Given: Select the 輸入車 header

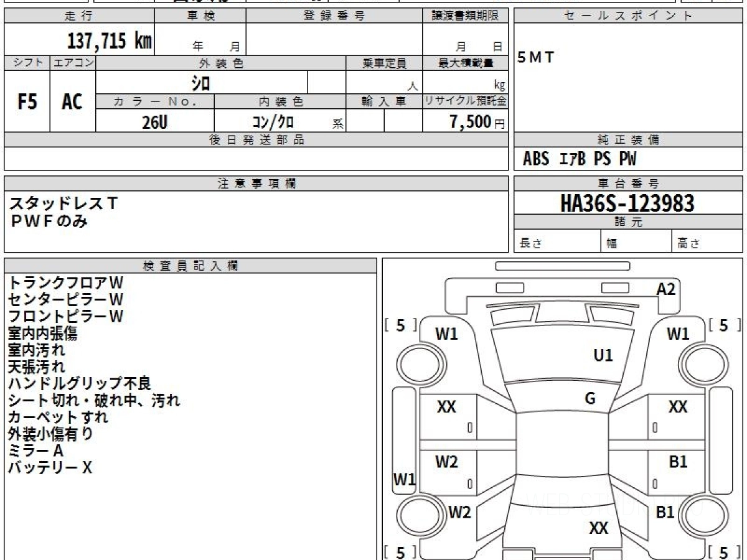Looking at the screenshot, I should pos(384,102).
